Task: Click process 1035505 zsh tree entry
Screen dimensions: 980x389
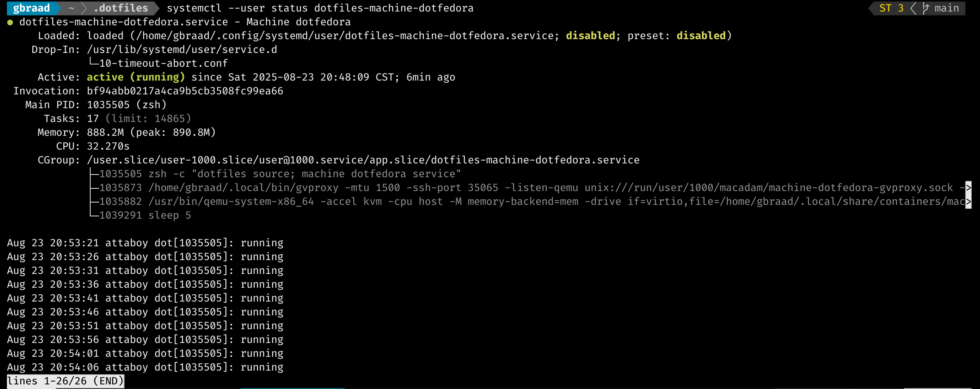Action: [280, 174]
